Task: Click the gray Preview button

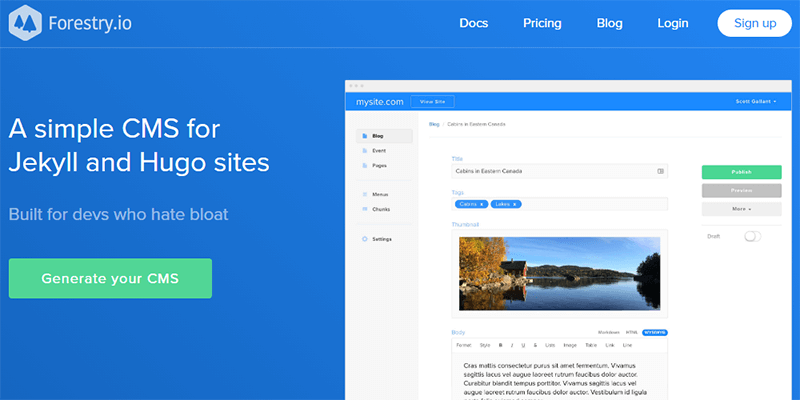Action: 741,190
